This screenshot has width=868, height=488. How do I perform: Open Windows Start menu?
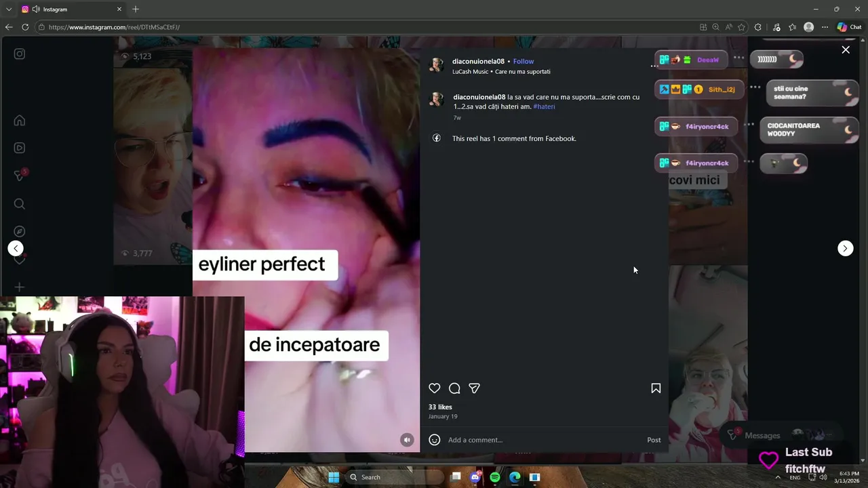point(334,477)
